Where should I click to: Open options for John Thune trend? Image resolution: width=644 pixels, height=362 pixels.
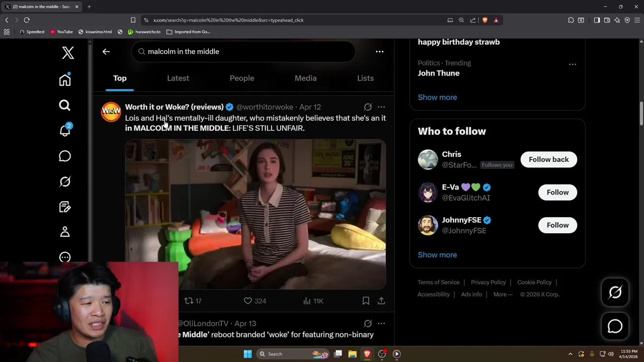572,64
